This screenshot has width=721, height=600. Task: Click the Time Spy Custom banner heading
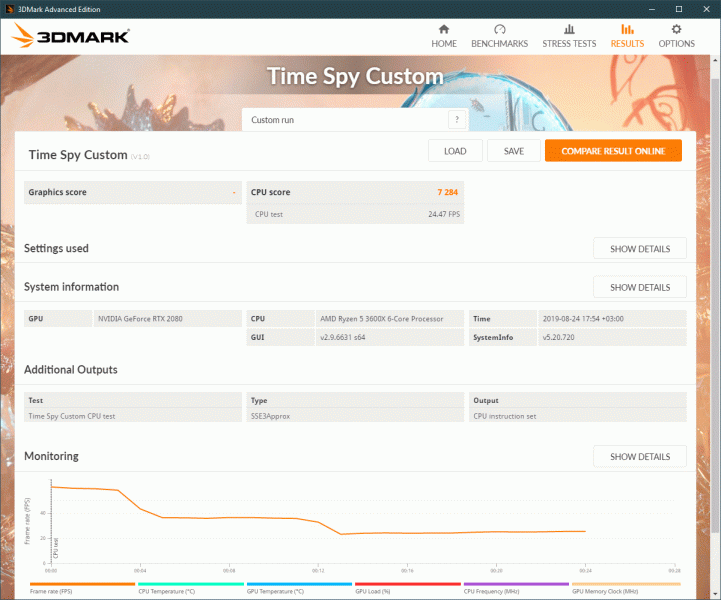355,76
